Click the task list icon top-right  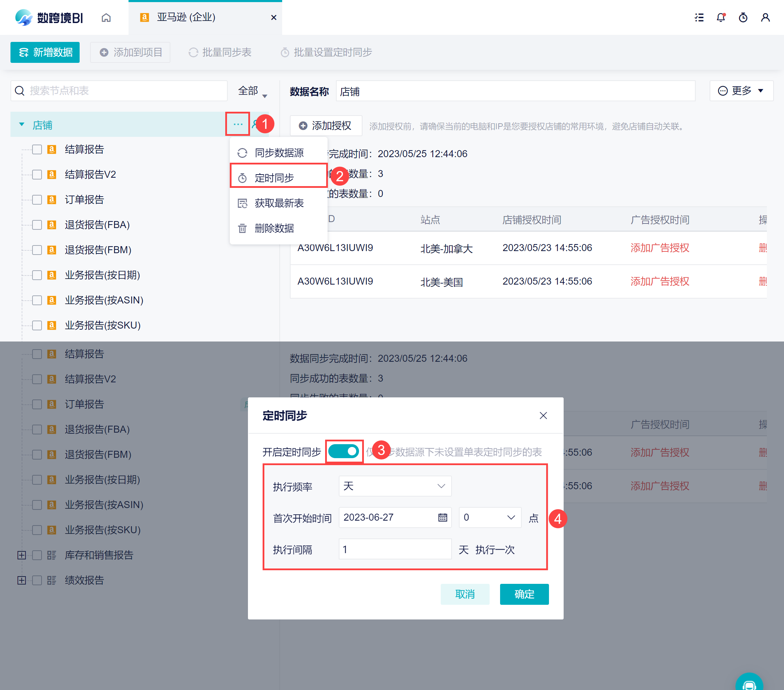[x=699, y=18]
